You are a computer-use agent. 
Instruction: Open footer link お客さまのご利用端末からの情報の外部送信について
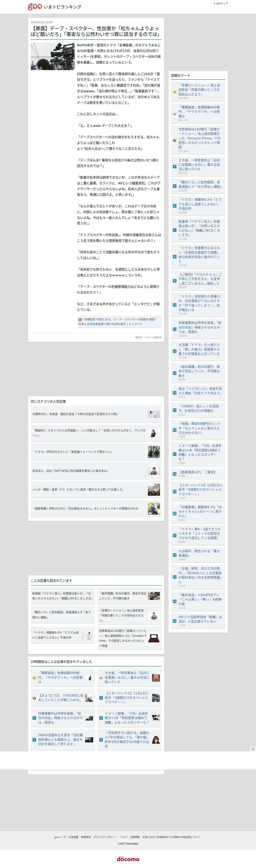pyautogui.click(x=171, y=837)
